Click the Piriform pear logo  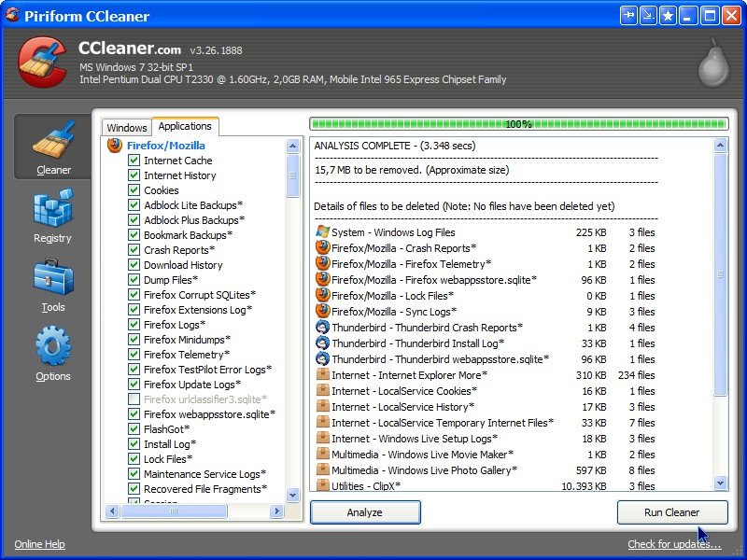[x=713, y=63]
